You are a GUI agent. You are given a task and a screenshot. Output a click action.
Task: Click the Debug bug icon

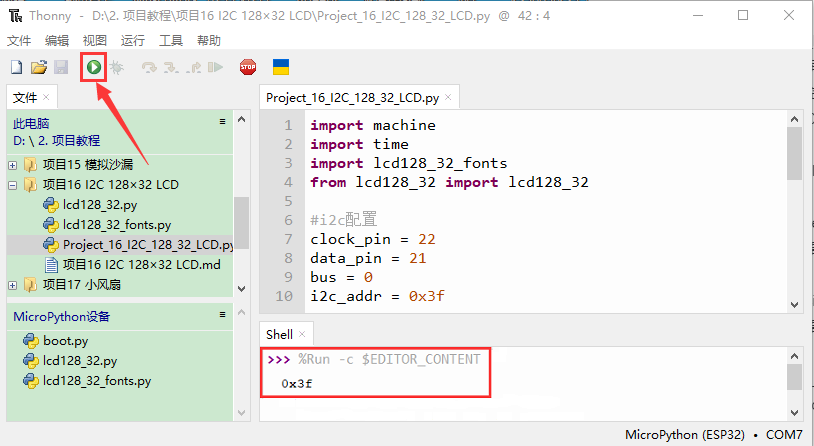pyautogui.click(x=117, y=68)
